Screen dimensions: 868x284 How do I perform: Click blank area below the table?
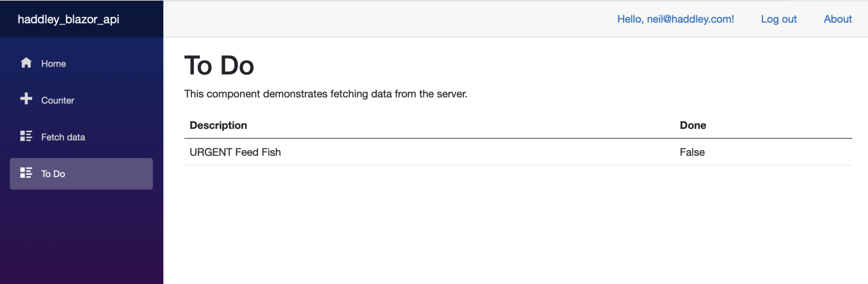[509, 226]
